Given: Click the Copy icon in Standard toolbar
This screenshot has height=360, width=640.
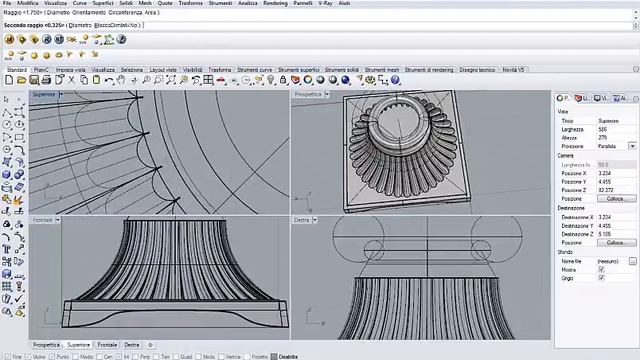Looking at the screenshot, I should (84, 80).
